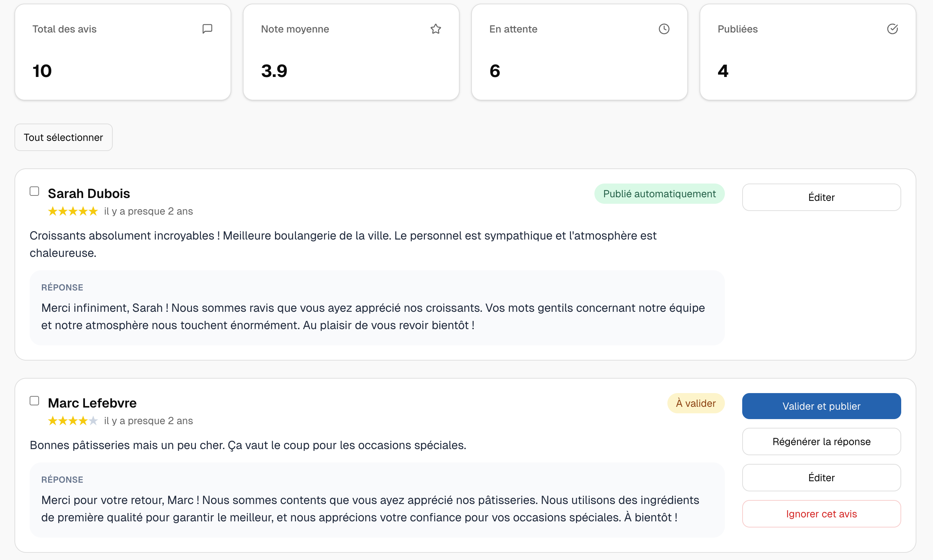
Task: Click the Publié automatiquement status badge
Action: point(659,194)
